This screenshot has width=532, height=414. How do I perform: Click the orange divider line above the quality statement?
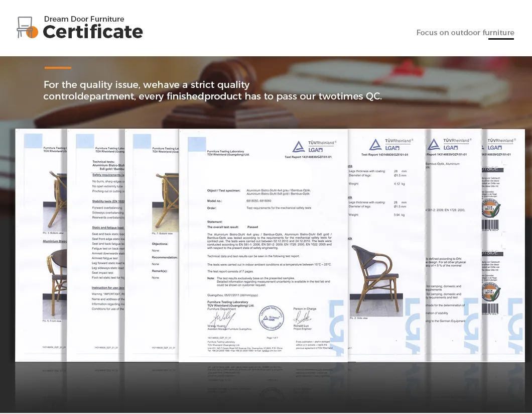coord(57,67)
